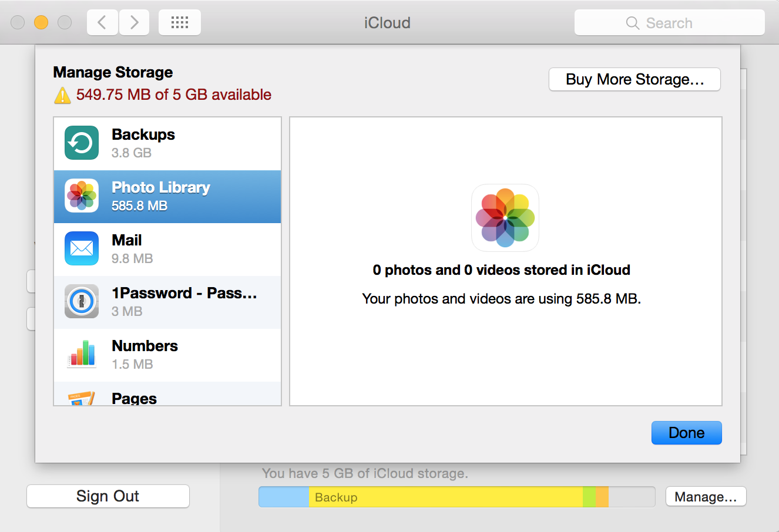Image resolution: width=779 pixels, height=532 pixels.
Task: Click the Manage Storage heading
Action: 113,72
